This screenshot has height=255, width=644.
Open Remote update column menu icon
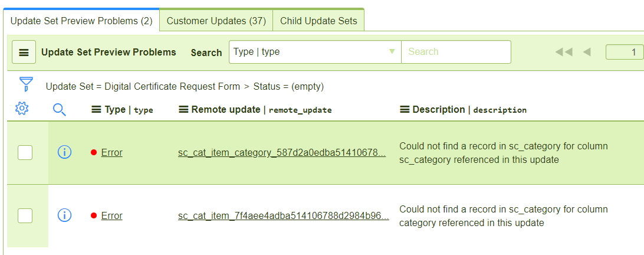[183, 110]
